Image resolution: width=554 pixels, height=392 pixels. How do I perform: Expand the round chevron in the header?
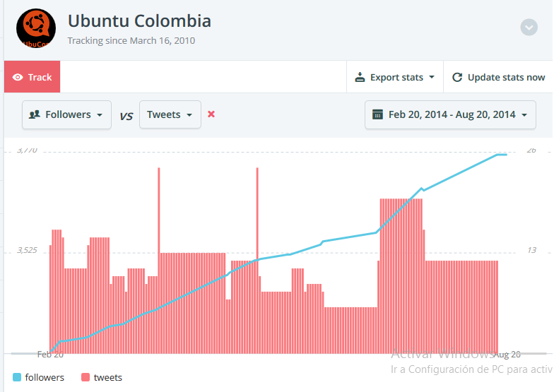(529, 28)
